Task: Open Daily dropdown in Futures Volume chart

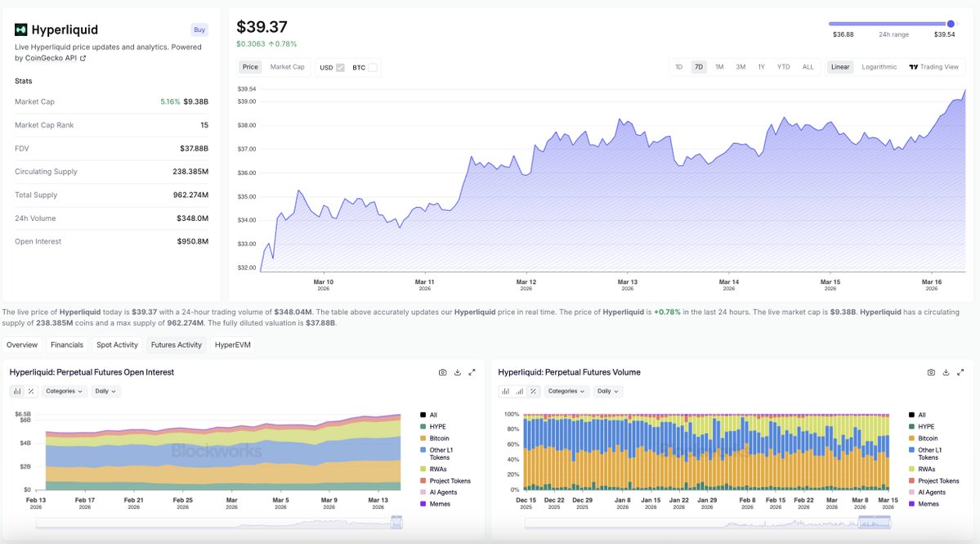Action: (607, 391)
